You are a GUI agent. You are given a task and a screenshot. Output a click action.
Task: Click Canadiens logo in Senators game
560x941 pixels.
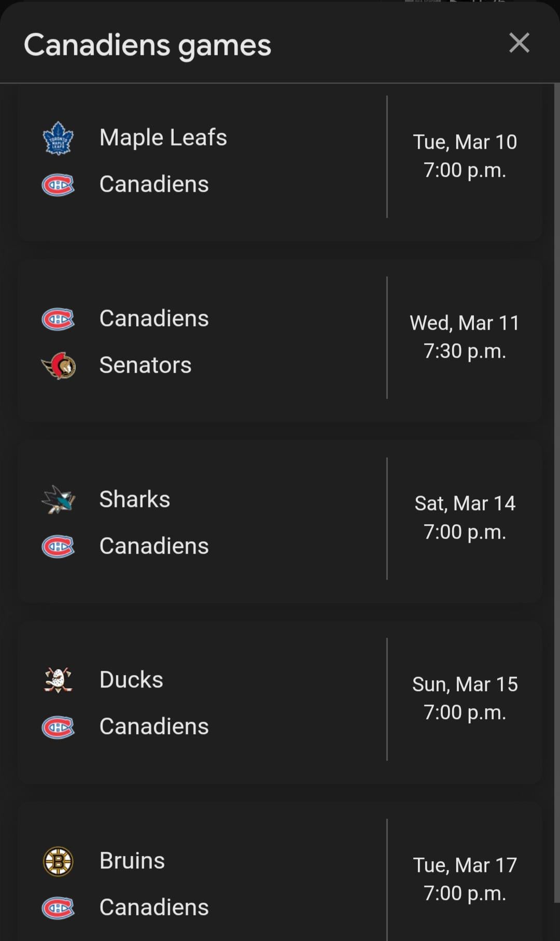(58, 319)
